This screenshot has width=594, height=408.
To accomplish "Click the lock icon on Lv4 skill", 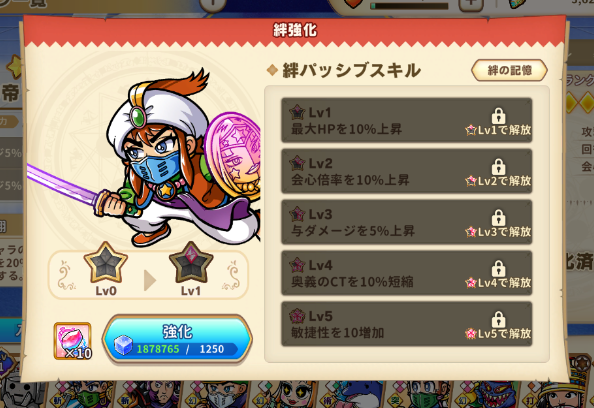I will (x=499, y=269).
